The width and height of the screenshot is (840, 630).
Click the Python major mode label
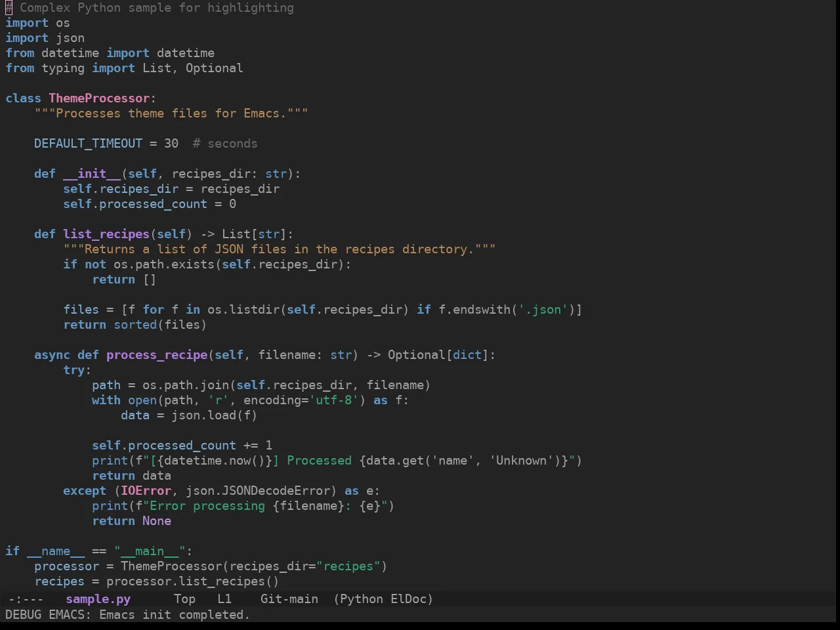[362, 599]
